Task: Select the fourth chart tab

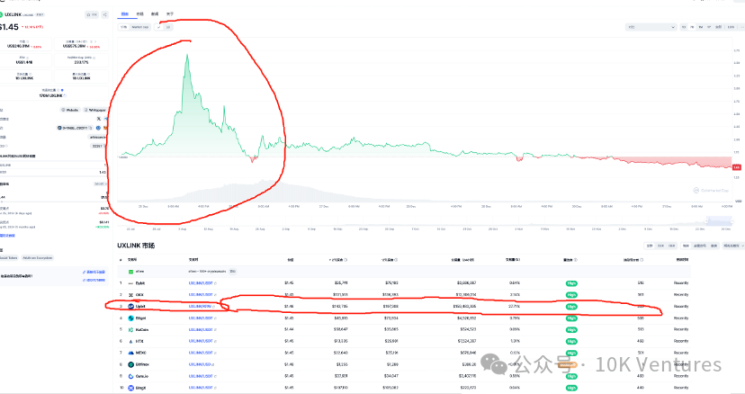Action: (170, 14)
